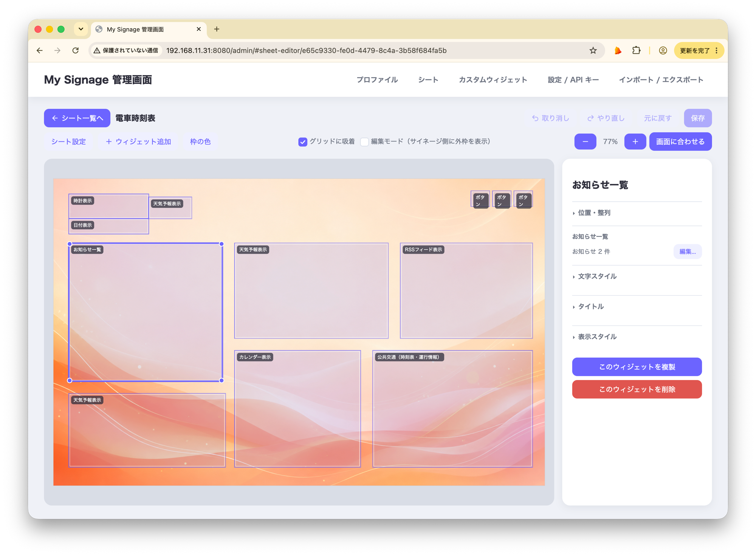This screenshot has width=756, height=556.
Task: Click the zoom out minus button
Action: click(585, 142)
